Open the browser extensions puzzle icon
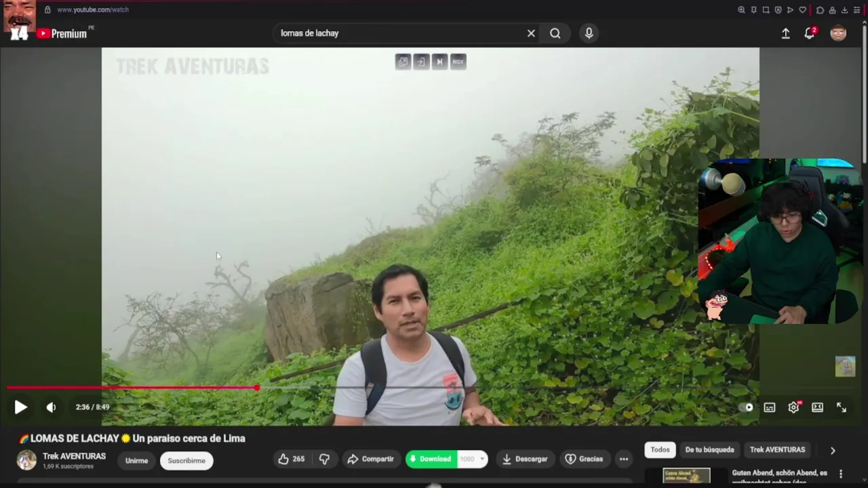 [x=820, y=9]
